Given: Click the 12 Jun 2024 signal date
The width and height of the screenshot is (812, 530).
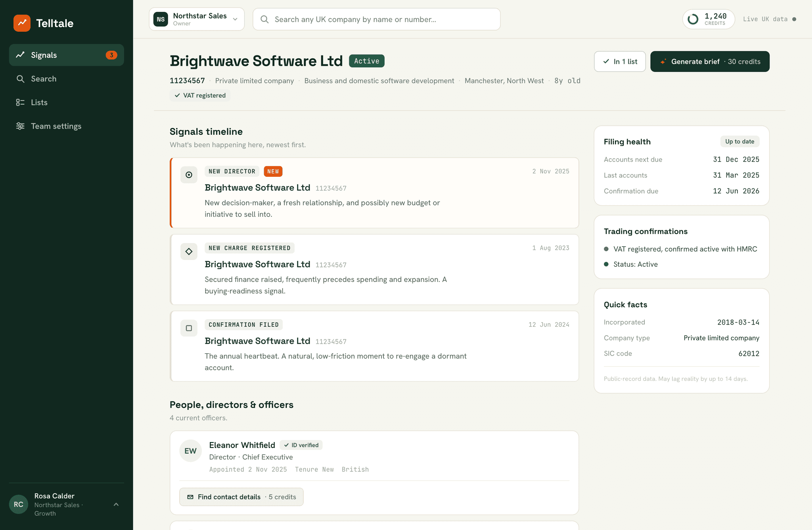Looking at the screenshot, I should (x=549, y=325).
